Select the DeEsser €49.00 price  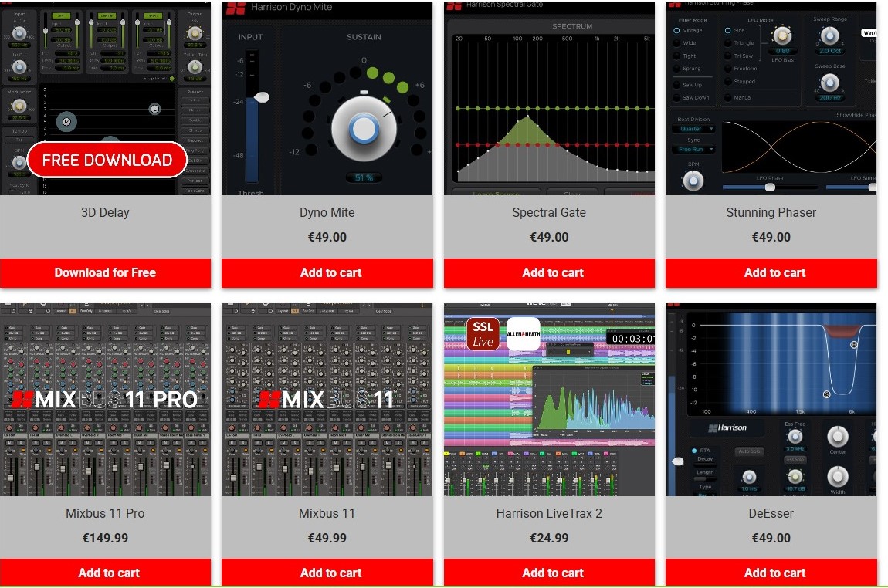pos(771,538)
